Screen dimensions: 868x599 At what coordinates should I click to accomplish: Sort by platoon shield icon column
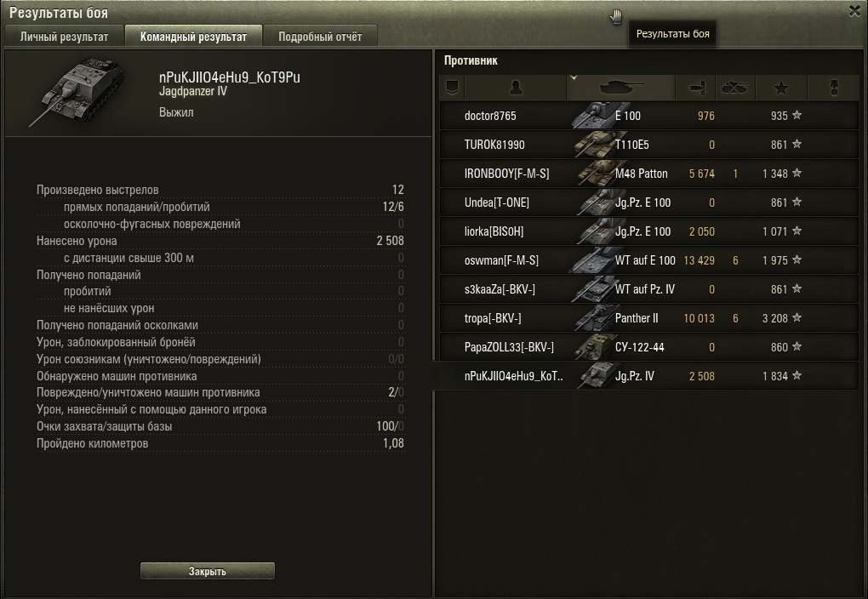[452, 88]
